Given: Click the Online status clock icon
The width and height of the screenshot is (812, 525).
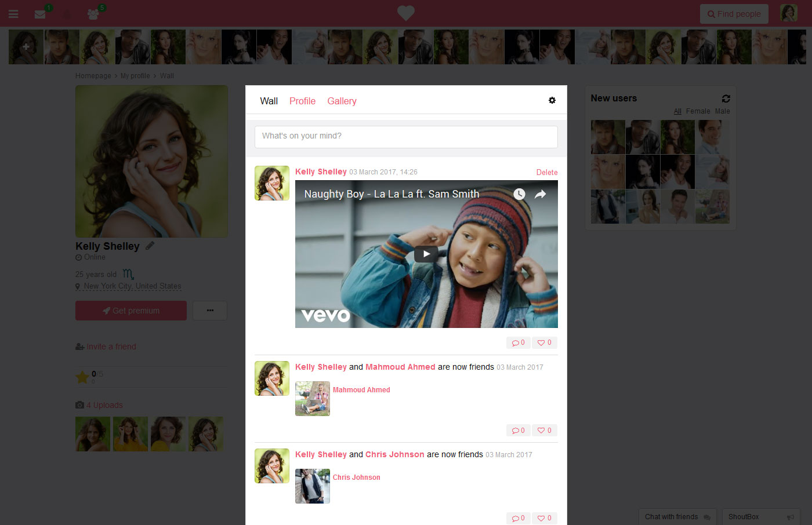Looking at the screenshot, I should tap(78, 257).
